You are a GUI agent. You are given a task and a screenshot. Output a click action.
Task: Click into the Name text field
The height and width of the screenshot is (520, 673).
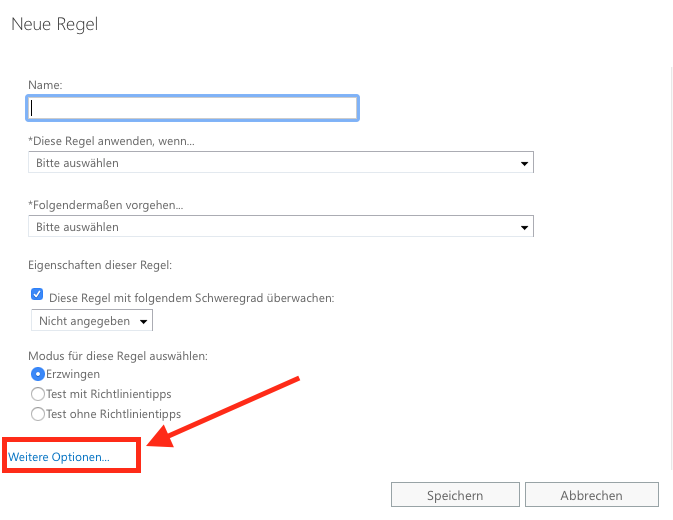(x=192, y=108)
